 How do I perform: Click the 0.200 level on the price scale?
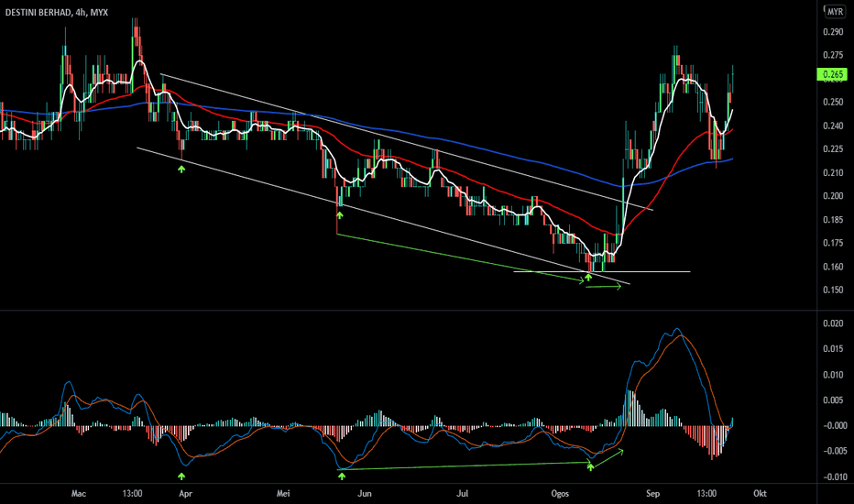(833, 196)
